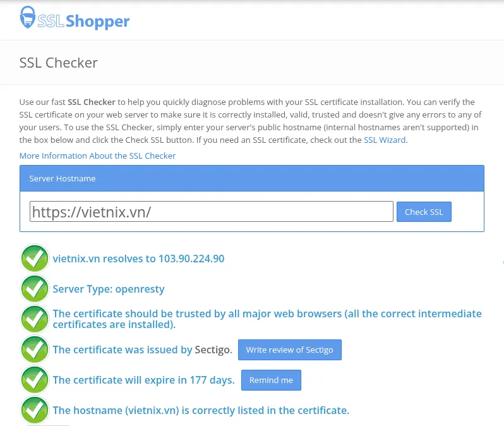The width and height of the screenshot is (504, 426).
Task: Click the green checkmark next to expiry notice
Action: 35,380
